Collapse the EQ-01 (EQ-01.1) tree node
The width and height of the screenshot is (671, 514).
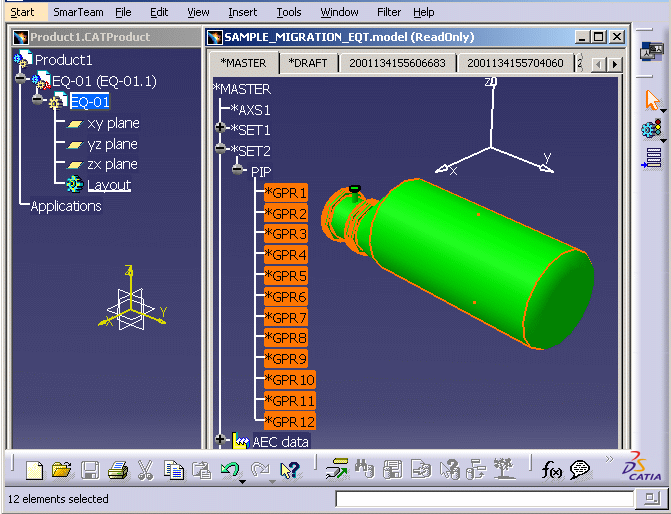coord(20,79)
